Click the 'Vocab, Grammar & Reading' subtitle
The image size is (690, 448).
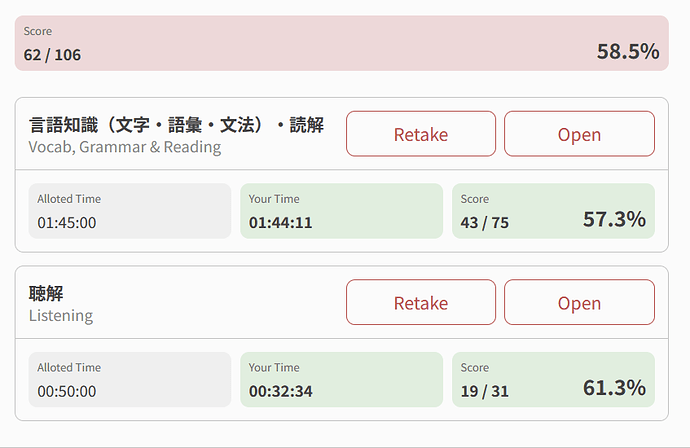[x=125, y=147]
